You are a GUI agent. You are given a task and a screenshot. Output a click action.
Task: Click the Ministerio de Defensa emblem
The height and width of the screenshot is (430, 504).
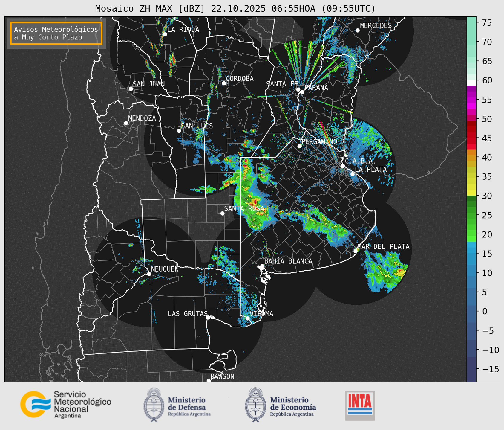click(154, 405)
